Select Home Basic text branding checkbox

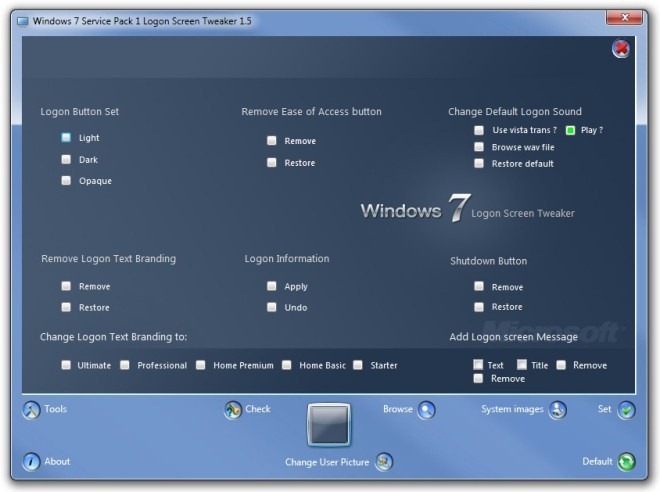coord(287,365)
